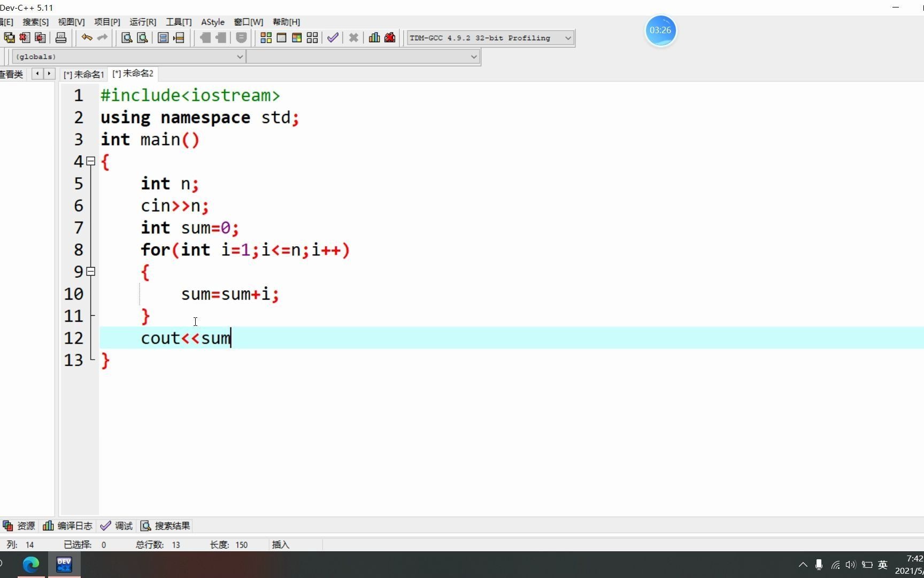Open the 窗口[W] menu
Screen dimensions: 924x578
click(x=249, y=22)
